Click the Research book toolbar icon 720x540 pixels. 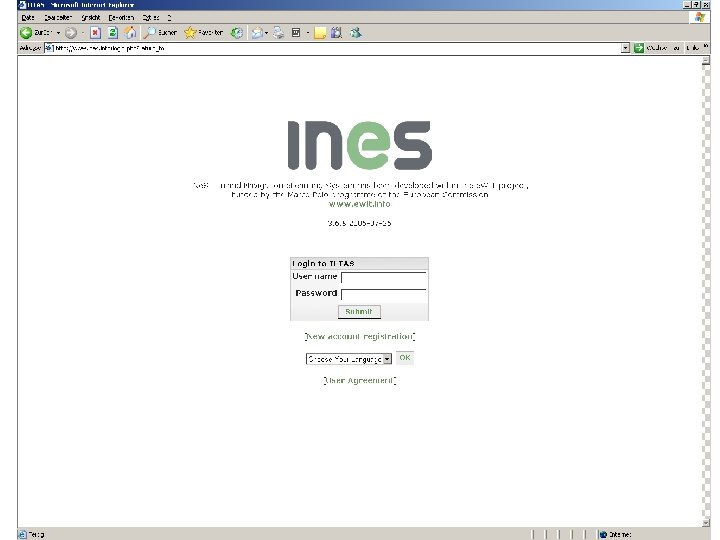pos(337,33)
